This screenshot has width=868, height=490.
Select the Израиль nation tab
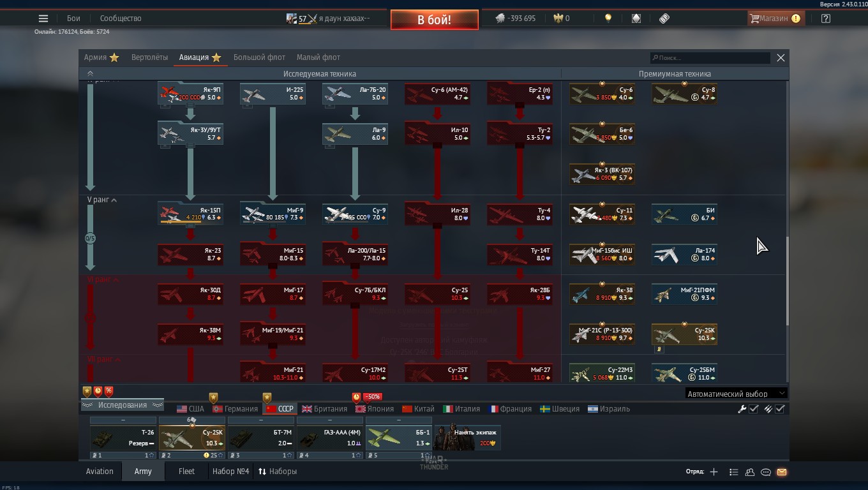pyautogui.click(x=609, y=409)
